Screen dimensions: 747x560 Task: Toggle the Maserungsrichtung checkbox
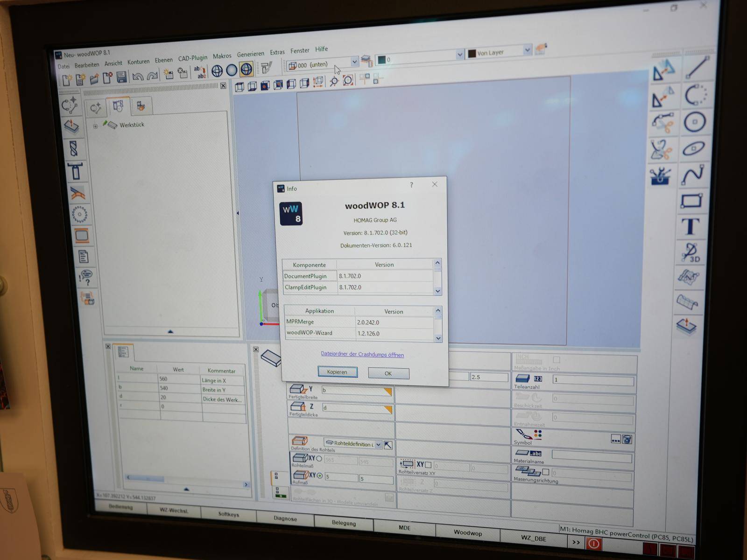546,472
